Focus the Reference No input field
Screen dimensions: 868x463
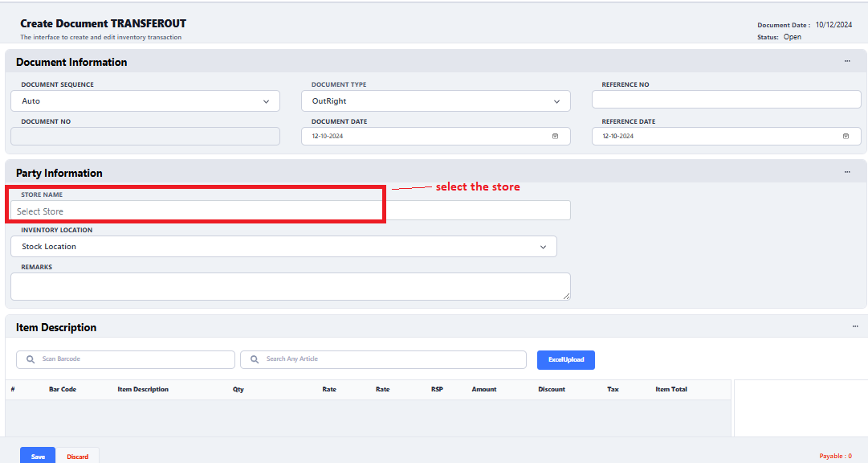point(726,100)
